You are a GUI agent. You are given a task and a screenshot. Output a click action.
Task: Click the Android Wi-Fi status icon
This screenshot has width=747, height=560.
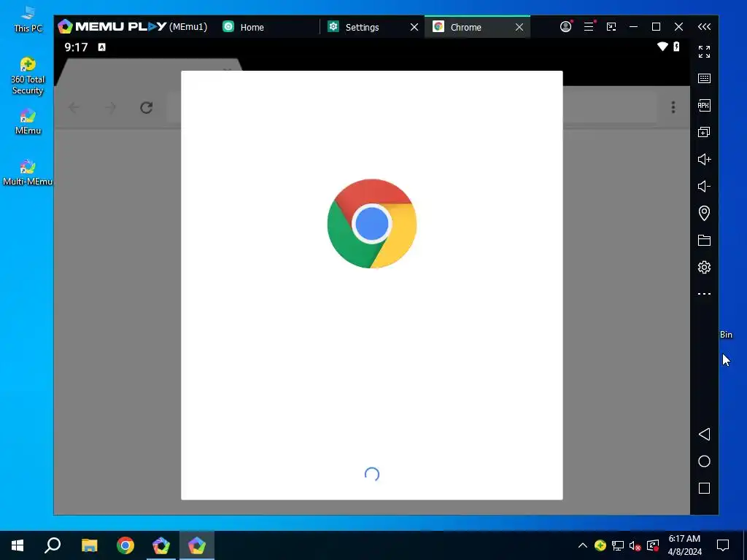tap(662, 46)
